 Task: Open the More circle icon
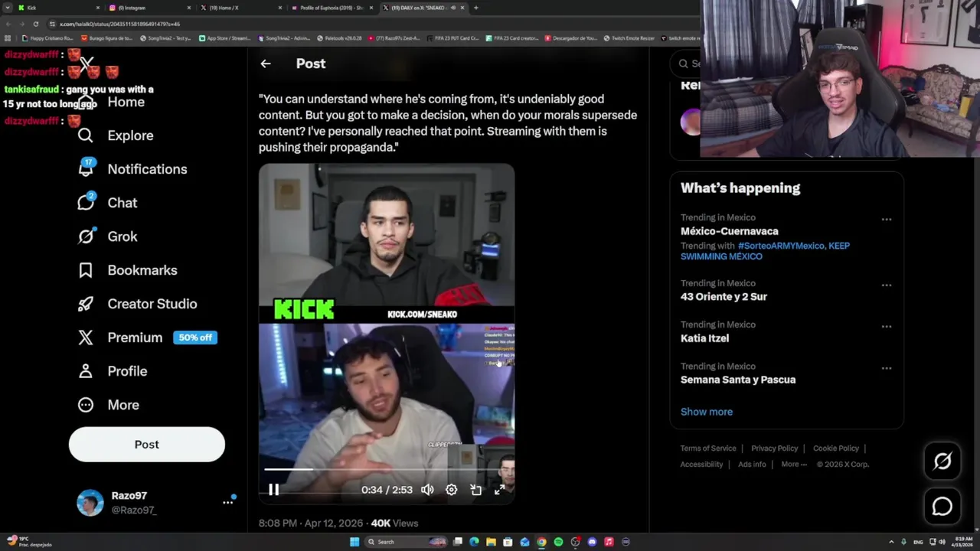86,405
